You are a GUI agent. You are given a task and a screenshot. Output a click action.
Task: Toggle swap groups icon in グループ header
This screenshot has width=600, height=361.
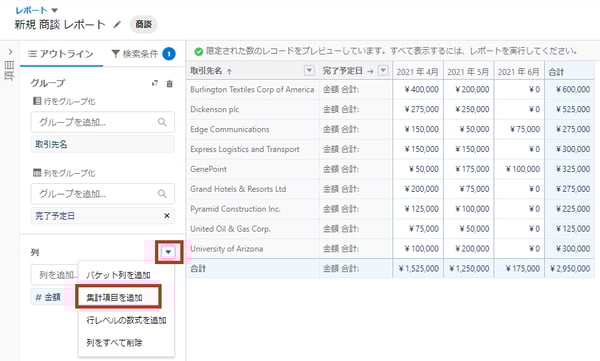coord(155,83)
